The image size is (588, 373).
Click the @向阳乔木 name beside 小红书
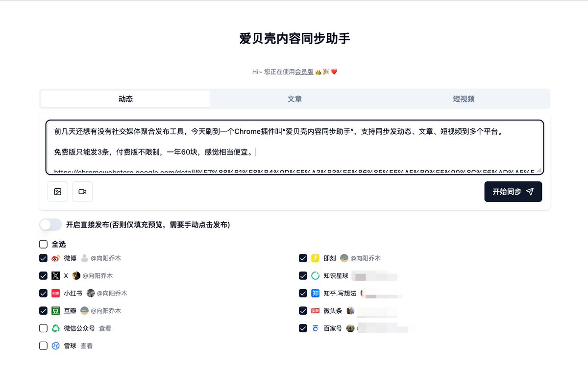[112, 293]
